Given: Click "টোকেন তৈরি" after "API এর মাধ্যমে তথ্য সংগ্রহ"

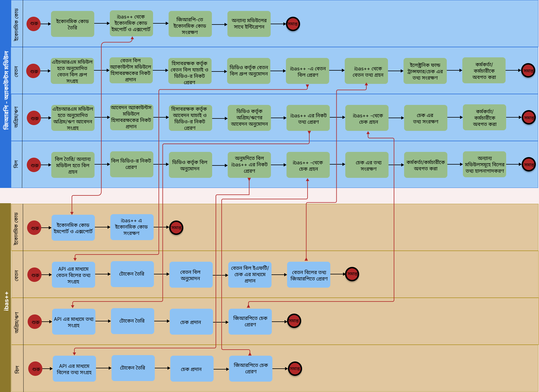Looking at the screenshot, I should click(133, 321).
